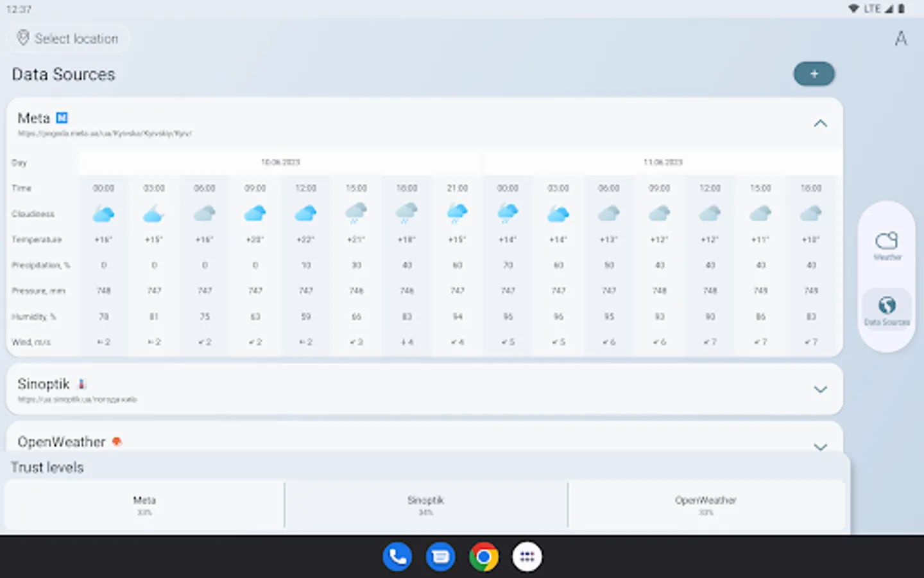Image resolution: width=924 pixels, height=578 pixels.
Task: Click the Temperature row label
Action: [x=37, y=240]
